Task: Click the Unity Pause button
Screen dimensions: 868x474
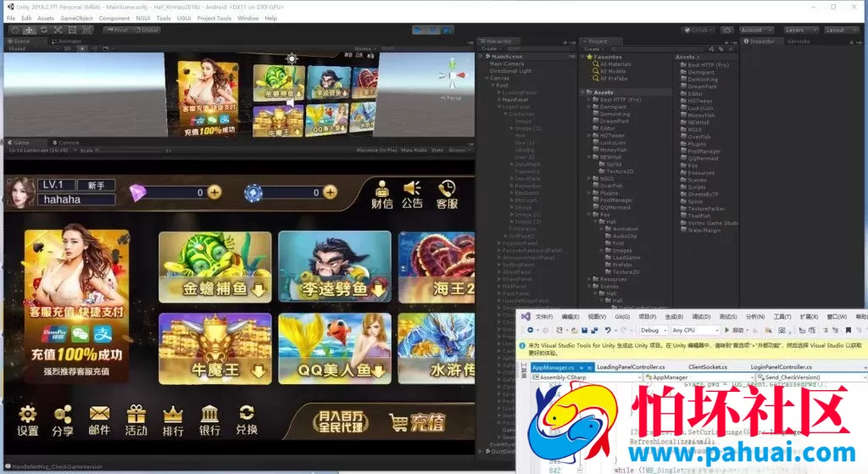Action: click(432, 30)
